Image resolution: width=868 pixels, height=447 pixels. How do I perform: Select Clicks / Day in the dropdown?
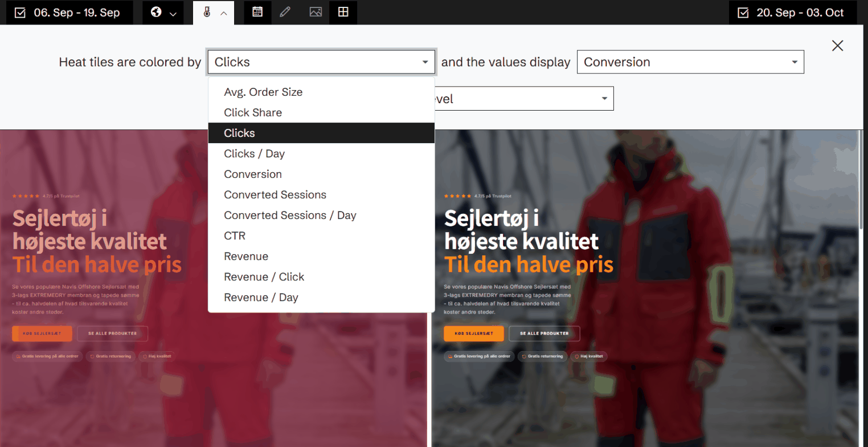pyautogui.click(x=321, y=153)
